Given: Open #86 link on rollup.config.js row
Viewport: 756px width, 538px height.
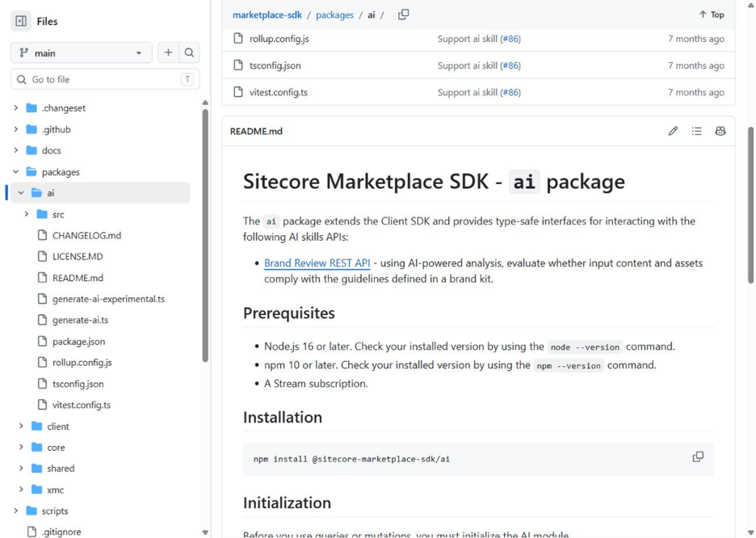Looking at the screenshot, I should tap(510, 39).
